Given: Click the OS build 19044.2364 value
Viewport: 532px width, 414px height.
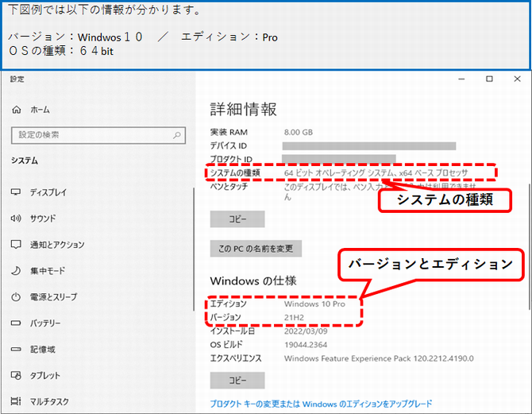Looking at the screenshot, I should [x=306, y=345].
